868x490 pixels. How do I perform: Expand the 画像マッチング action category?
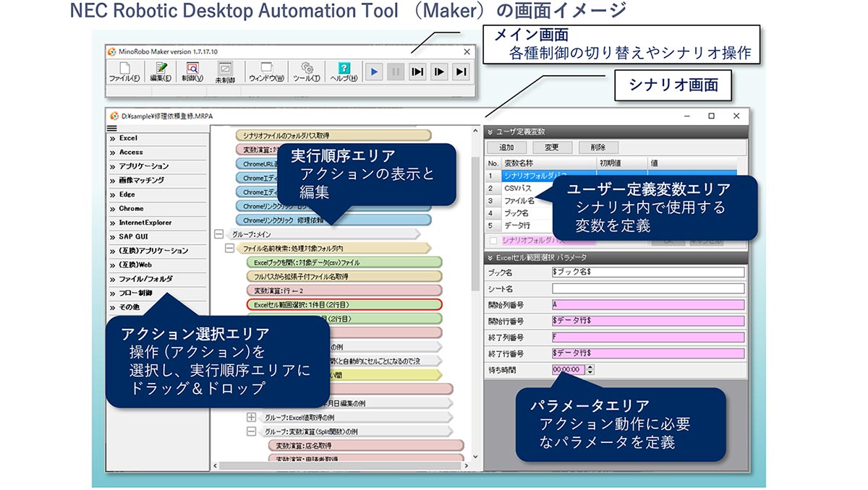pyautogui.click(x=156, y=181)
